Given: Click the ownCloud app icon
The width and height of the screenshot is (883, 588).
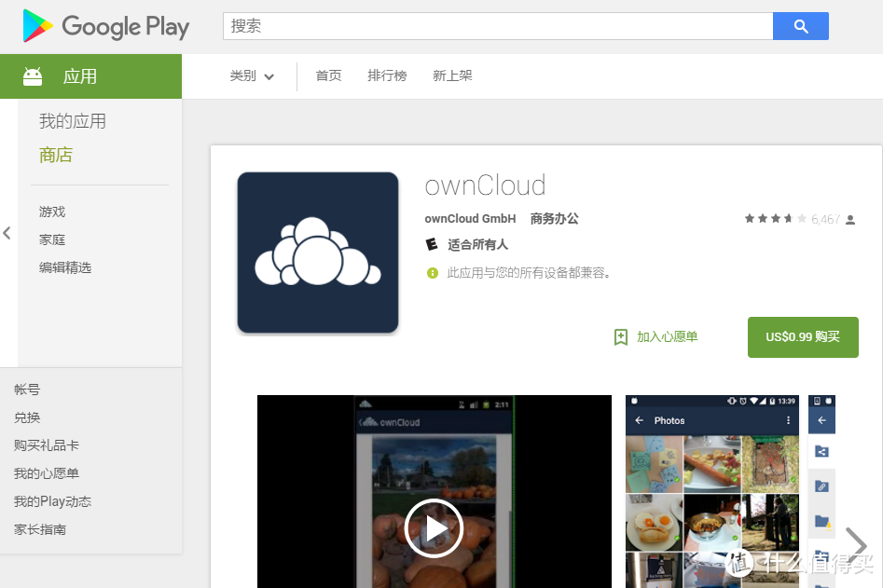Looking at the screenshot, I should [x=318, y=253].
